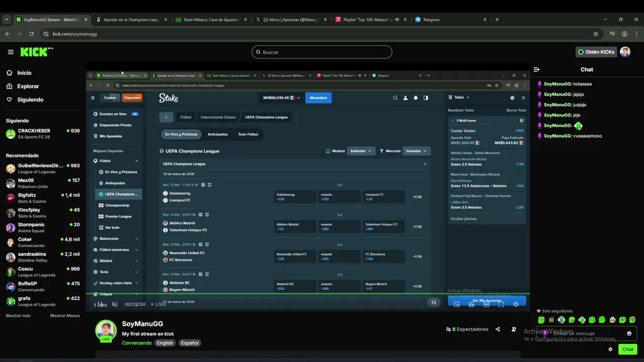Click SoyManuGG's LIVE profile avatar
Screen dimensions: 644x362
pos(106,330)
